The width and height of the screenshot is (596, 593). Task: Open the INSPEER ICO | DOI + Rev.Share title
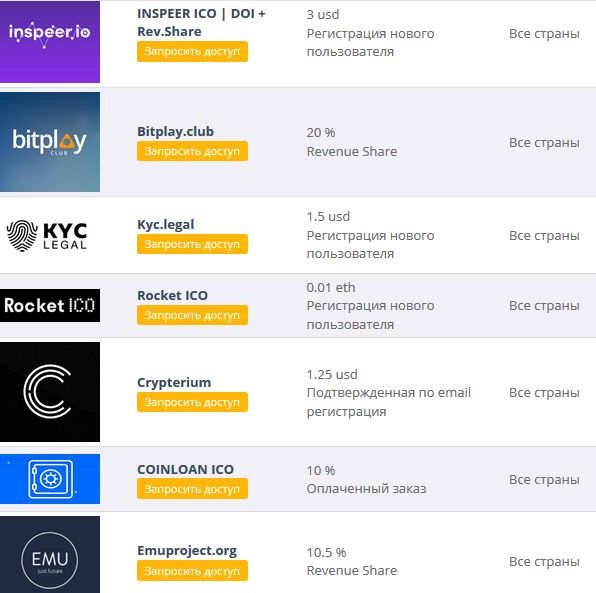201,22
